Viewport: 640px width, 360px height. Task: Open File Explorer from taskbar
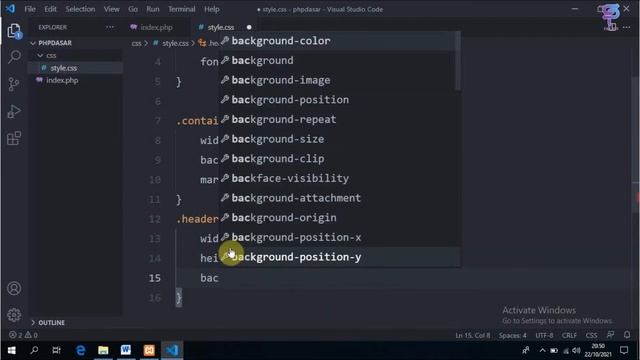(x=103, y=350)
